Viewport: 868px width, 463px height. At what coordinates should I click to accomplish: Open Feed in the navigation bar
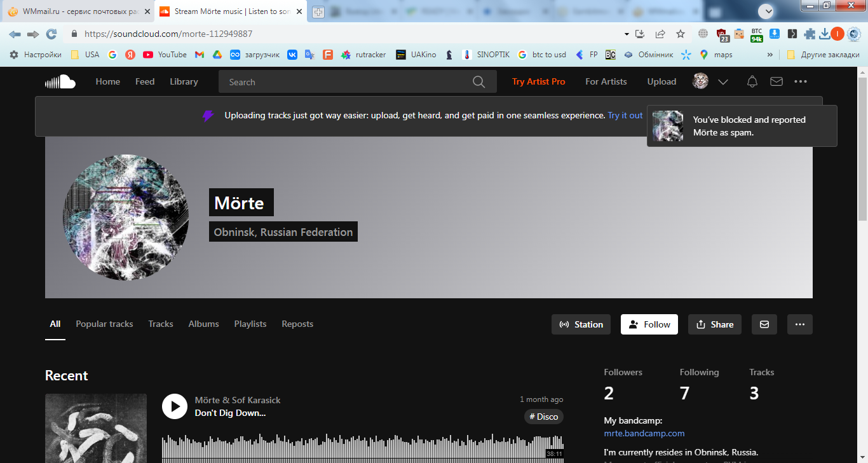145,81
